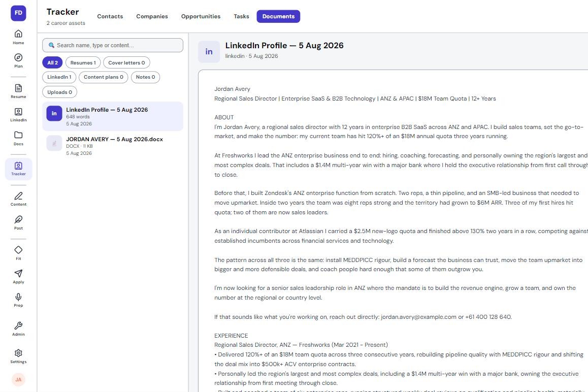Screen dimensions: 588x392
Task: Filter by All 2 chip
Action: tap(52, 62)
